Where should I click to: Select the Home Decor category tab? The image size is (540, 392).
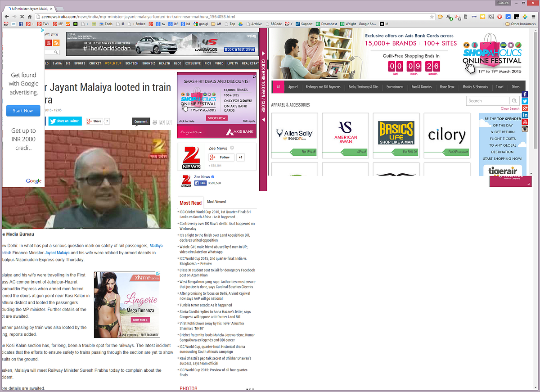point(447,87)
